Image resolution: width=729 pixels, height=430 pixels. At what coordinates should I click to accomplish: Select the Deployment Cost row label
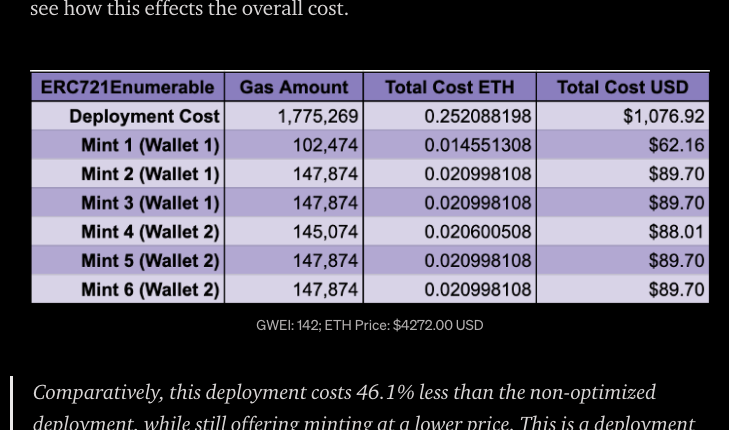click(144, 116)
